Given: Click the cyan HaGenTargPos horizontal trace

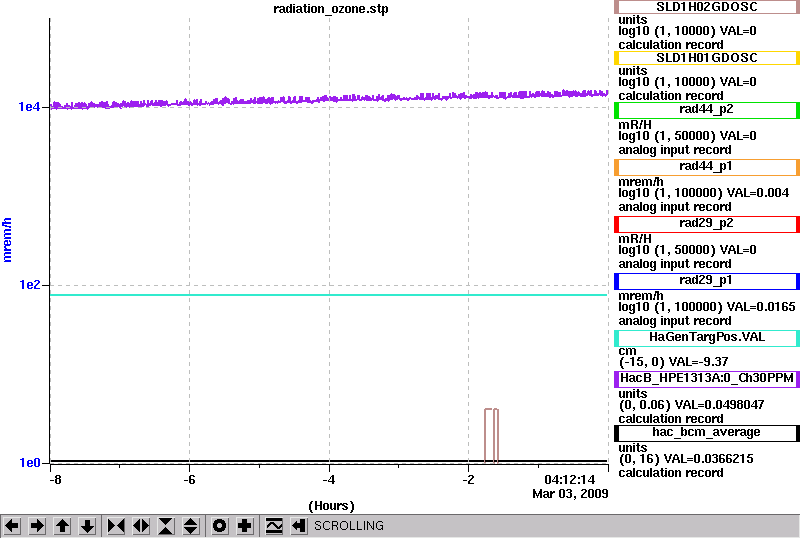Looking at the screenshot, I should tap(329, 295).
